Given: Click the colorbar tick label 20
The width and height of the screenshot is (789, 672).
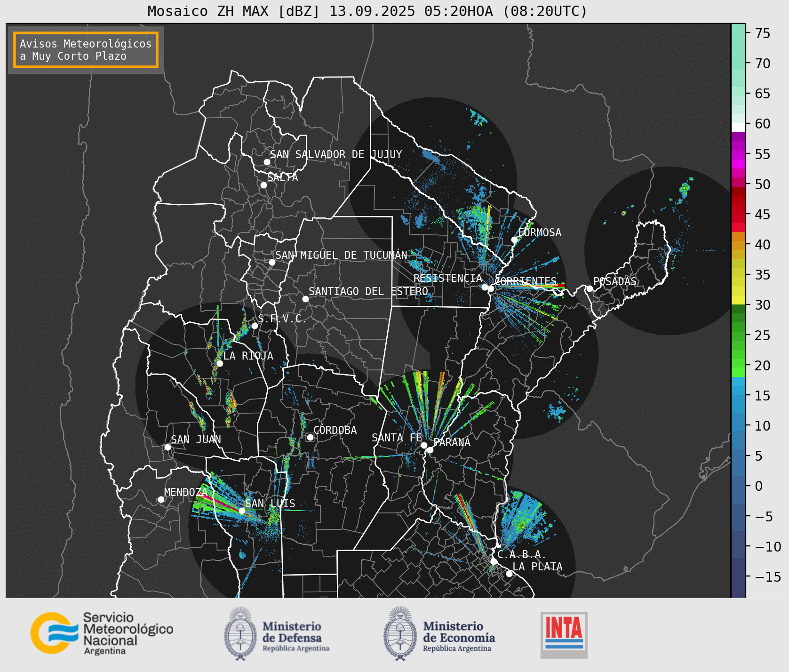Looking at the screenshot, I should (x=763, y=366).
